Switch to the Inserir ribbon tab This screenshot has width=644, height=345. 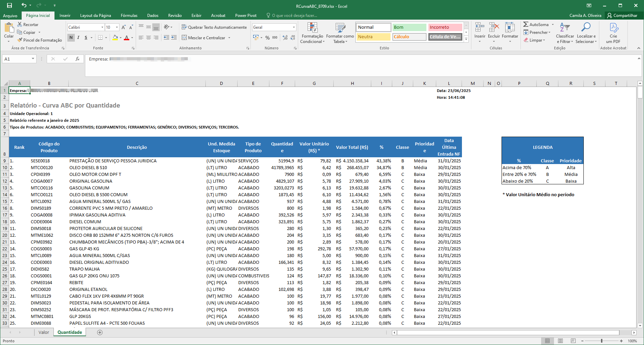(x=65, y=16)
